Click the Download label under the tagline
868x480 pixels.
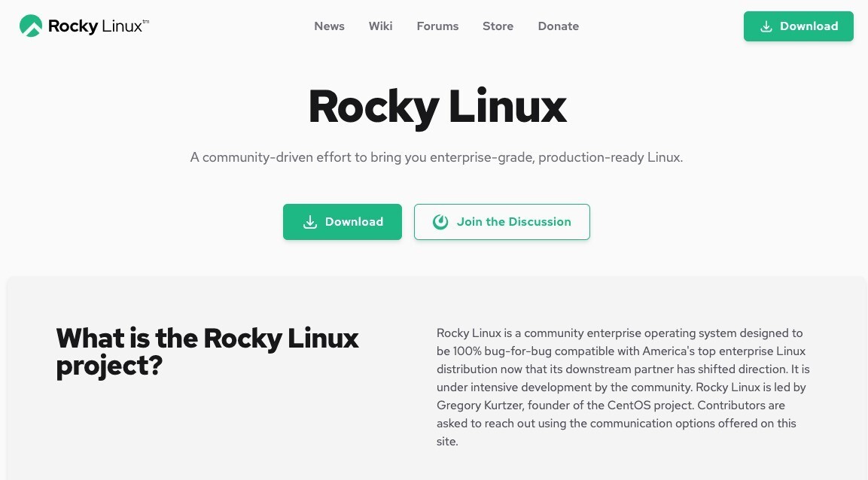(354, 222)
